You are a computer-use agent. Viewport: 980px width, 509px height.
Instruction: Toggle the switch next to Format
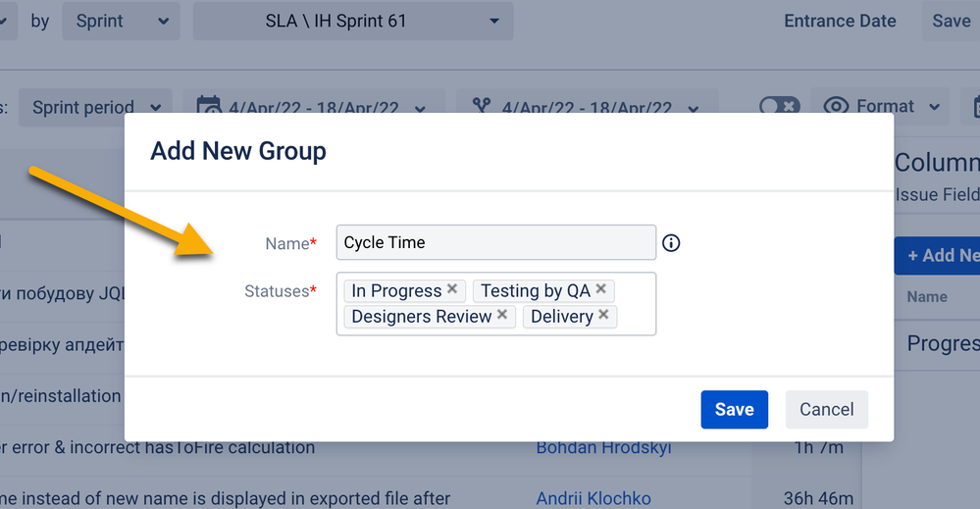point(779,106)
